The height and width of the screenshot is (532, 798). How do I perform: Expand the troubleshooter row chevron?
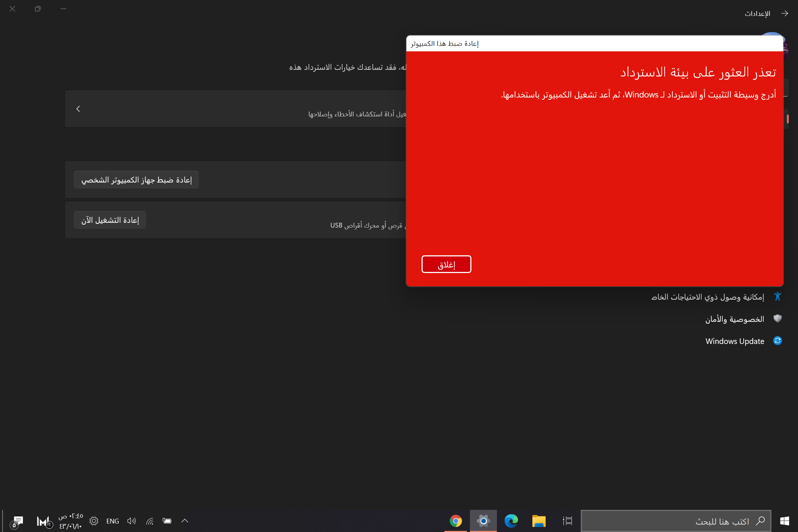[78, 109]
